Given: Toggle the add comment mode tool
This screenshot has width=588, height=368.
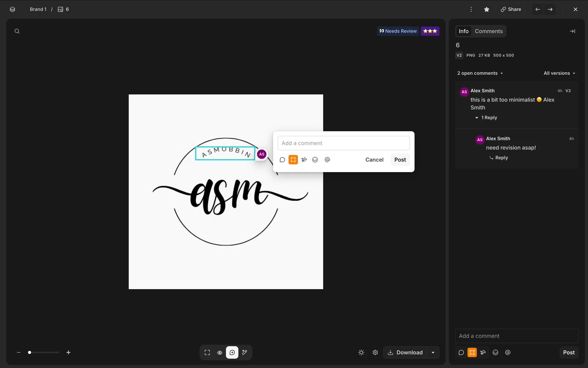Looking at the screenshot, I should [x=232, y=352].
